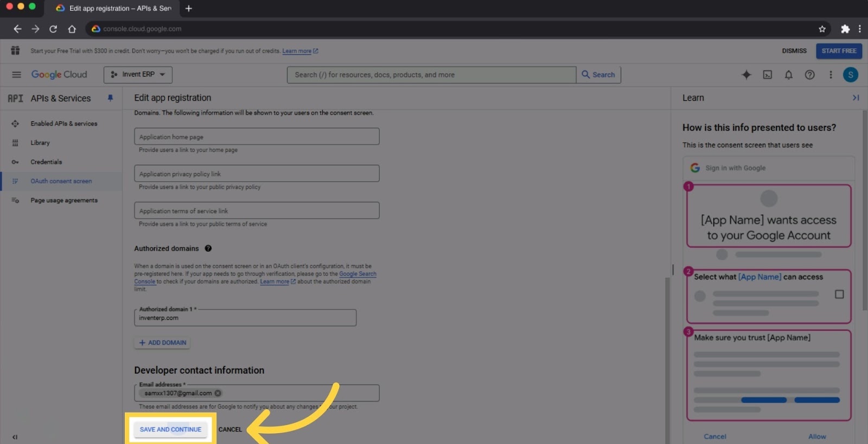Click the Search button

tap(598, 75)
